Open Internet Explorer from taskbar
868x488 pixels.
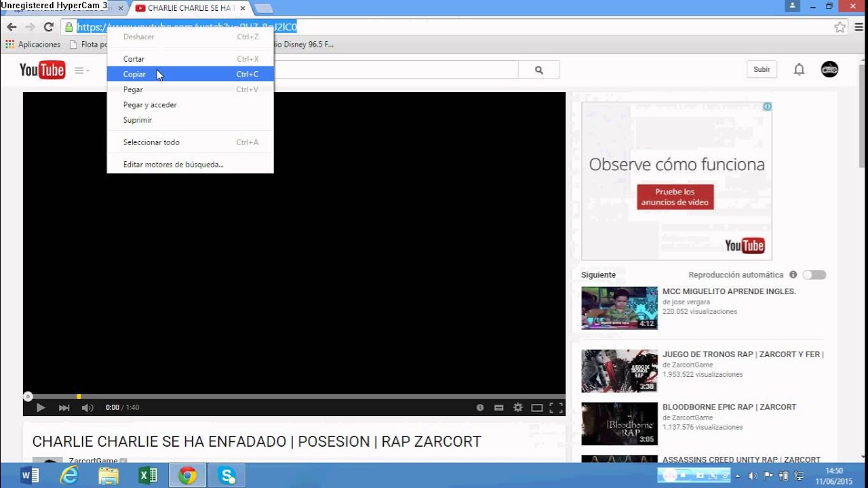pos(69,476)
